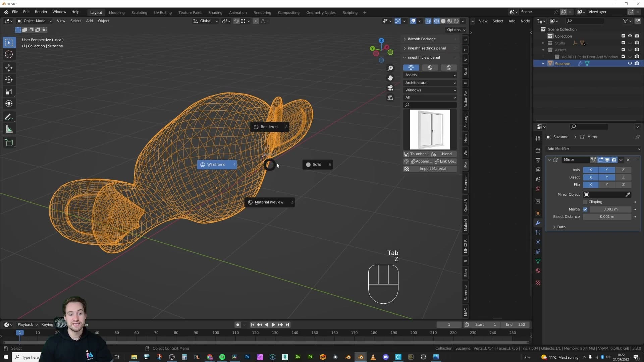This screenshot has width=644, height=362.
Task: Click the Import Material button
Action: pos(430,169)
